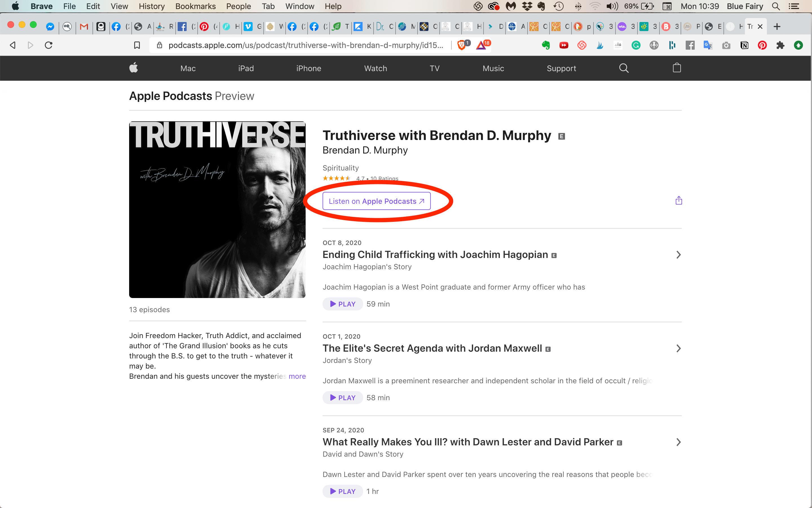Open the Brave Shields lion icon
Screen dimensions: 812x508
coord(462,45)
